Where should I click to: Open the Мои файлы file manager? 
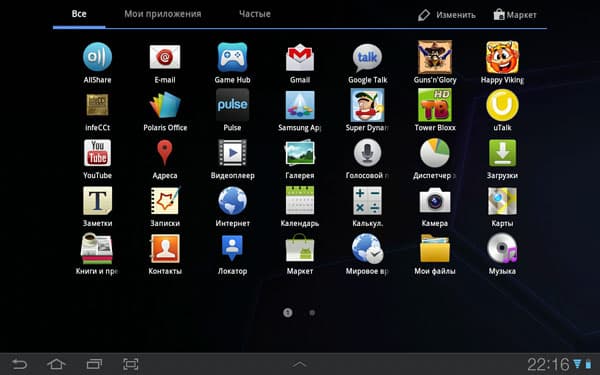click(x=435, y=249)
